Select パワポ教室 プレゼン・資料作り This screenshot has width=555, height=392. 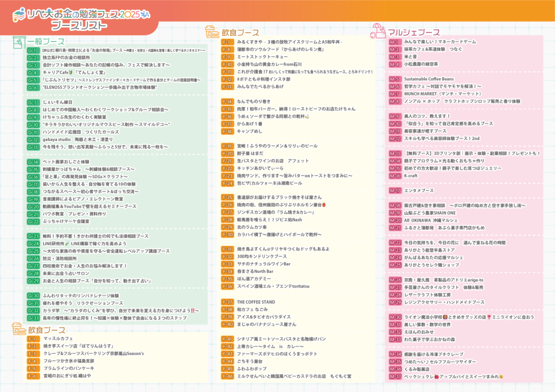[67, 214]
